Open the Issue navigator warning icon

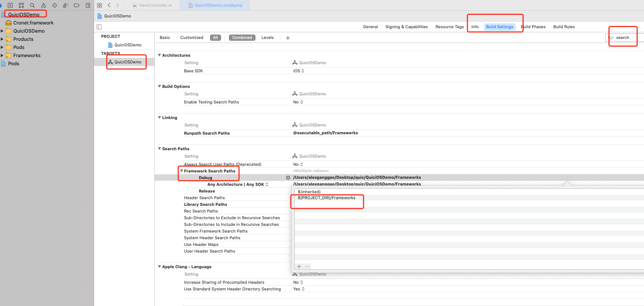tap(43, 5)
